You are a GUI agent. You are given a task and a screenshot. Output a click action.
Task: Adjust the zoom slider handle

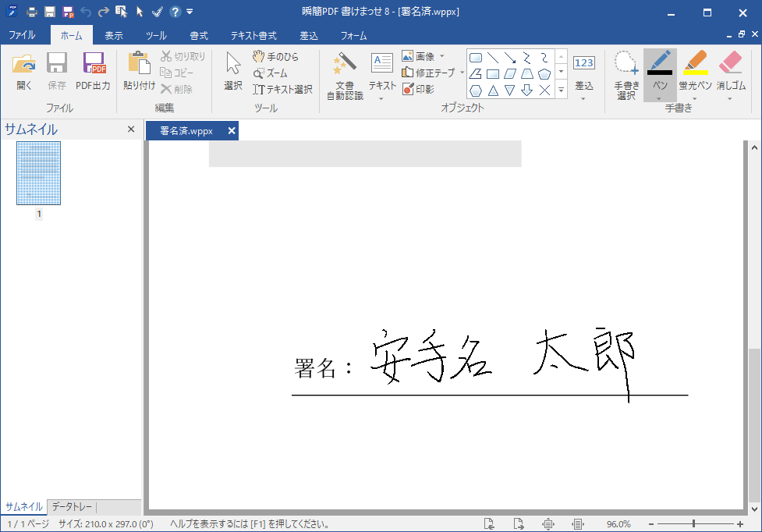coord(693,524)
